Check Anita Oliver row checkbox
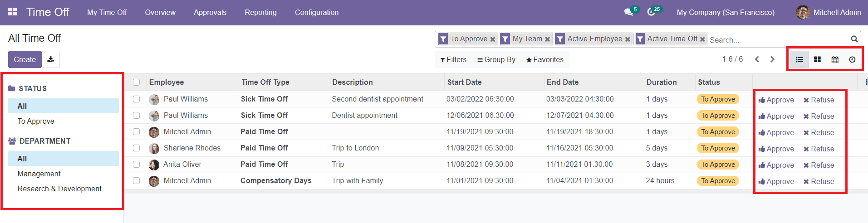 click(x=136, y=164)
